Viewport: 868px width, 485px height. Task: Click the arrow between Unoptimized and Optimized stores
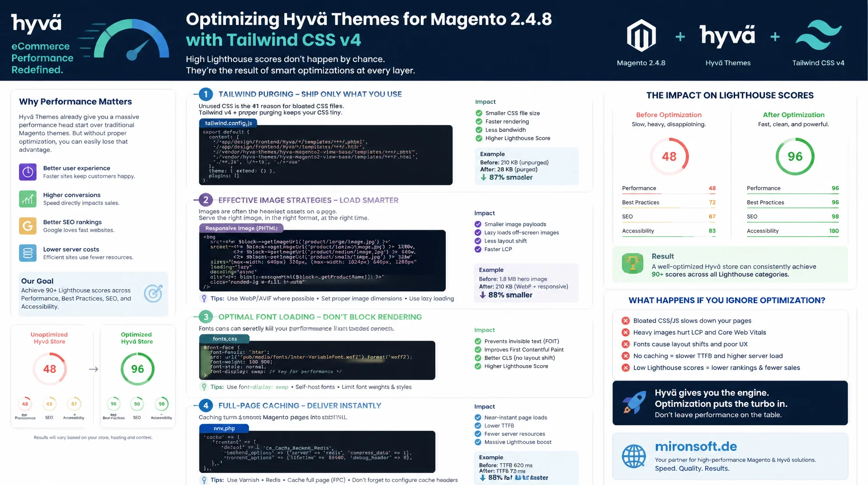pyautogui.click(x=94, y=369)
